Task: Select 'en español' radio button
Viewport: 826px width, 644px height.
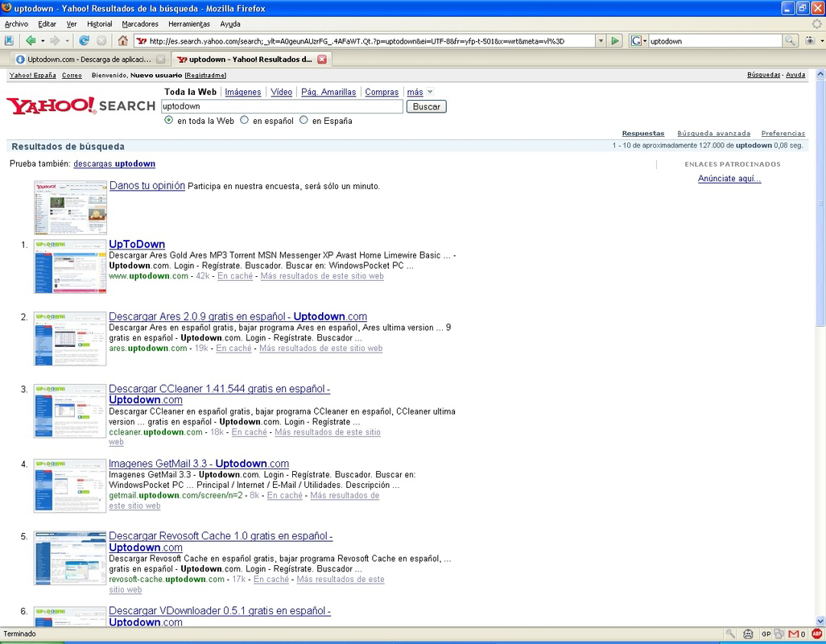Action: tap(244, 120)
